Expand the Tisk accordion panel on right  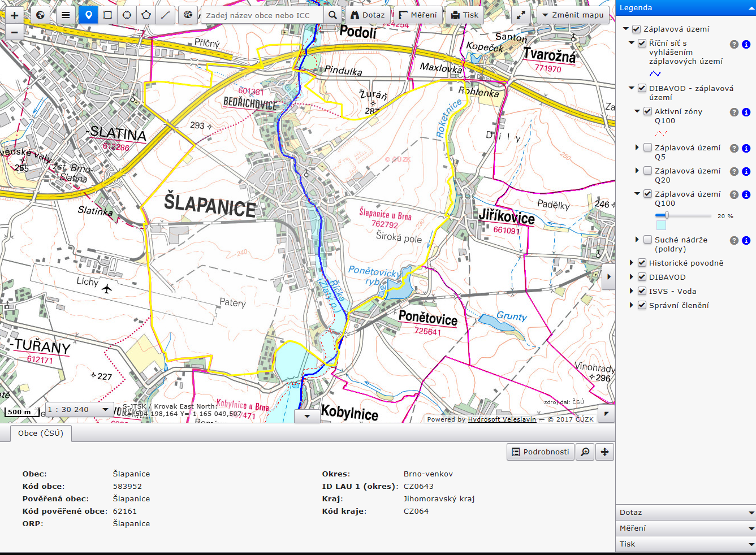coord(686,544)
